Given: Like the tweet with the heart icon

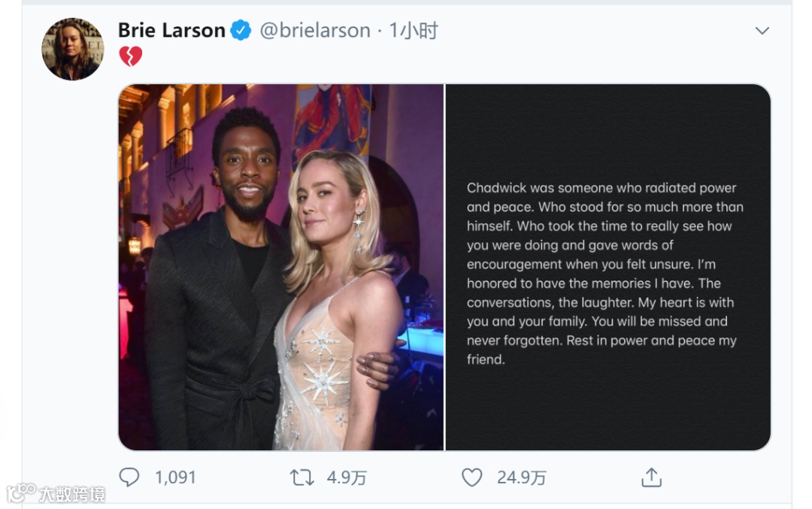Looking at the screenshot, I should tap(471, 477).
